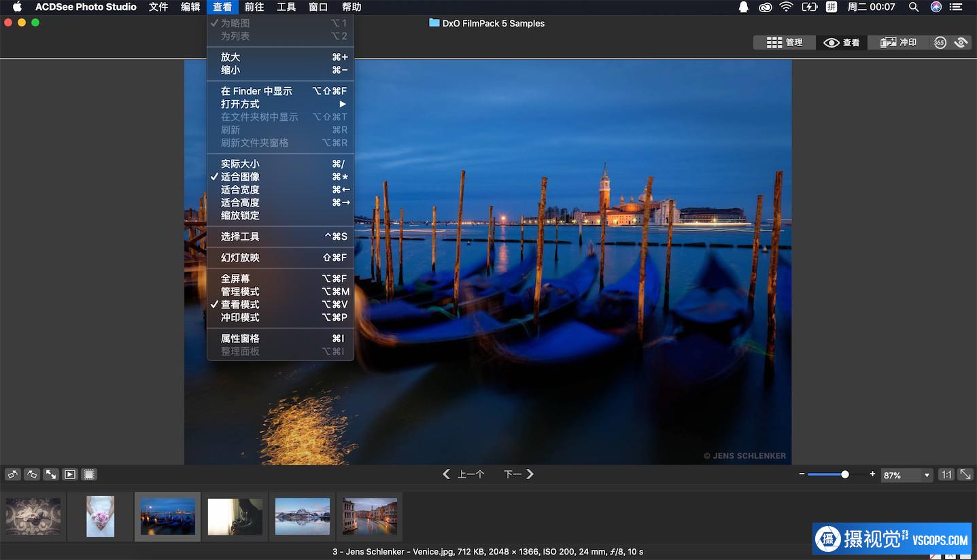
Task: Click the full screen arrows icon in bottom toolbar
Action: (51, 474)
